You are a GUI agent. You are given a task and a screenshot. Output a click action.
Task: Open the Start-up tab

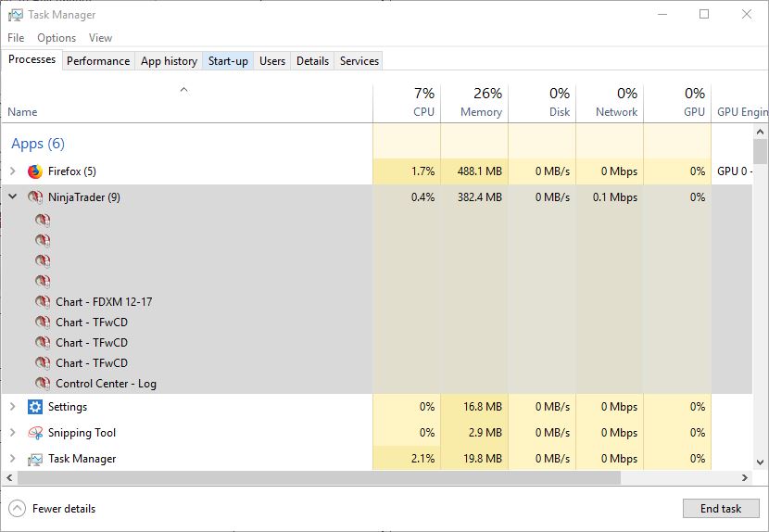pos(228,61)
